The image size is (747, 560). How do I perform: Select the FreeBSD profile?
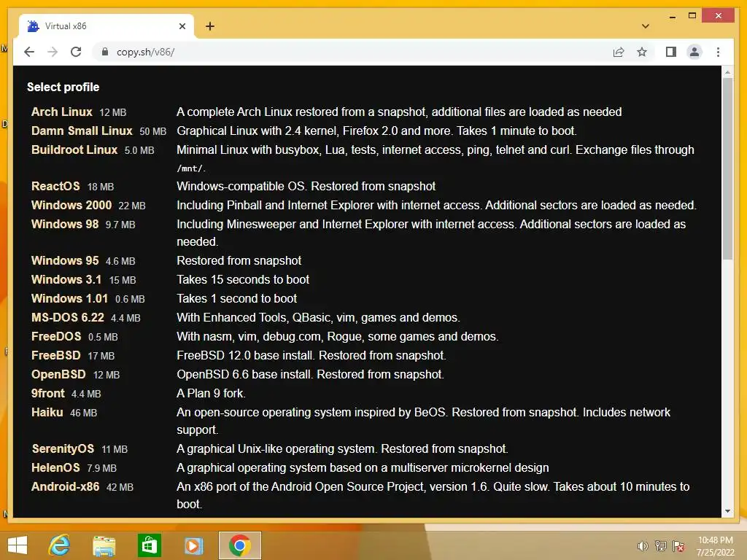(55, 356)
